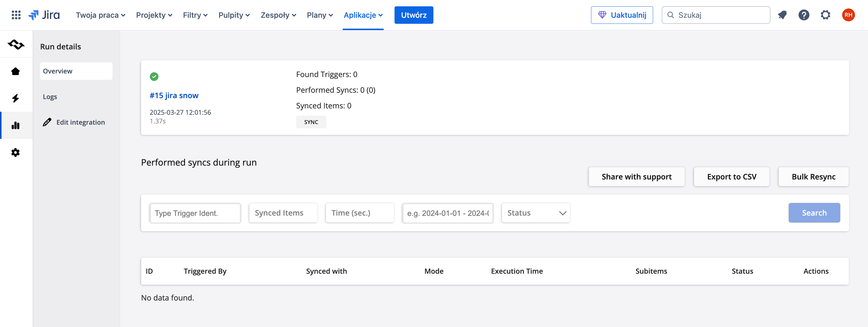Focus the Type Trigger Ident. field
The height and width of the screenshot is (327, 868).
pos(195,213)
